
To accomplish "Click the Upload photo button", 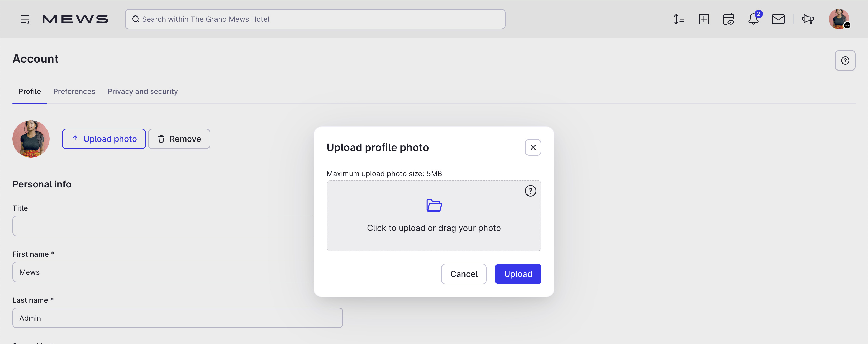I will click(104, 138).
